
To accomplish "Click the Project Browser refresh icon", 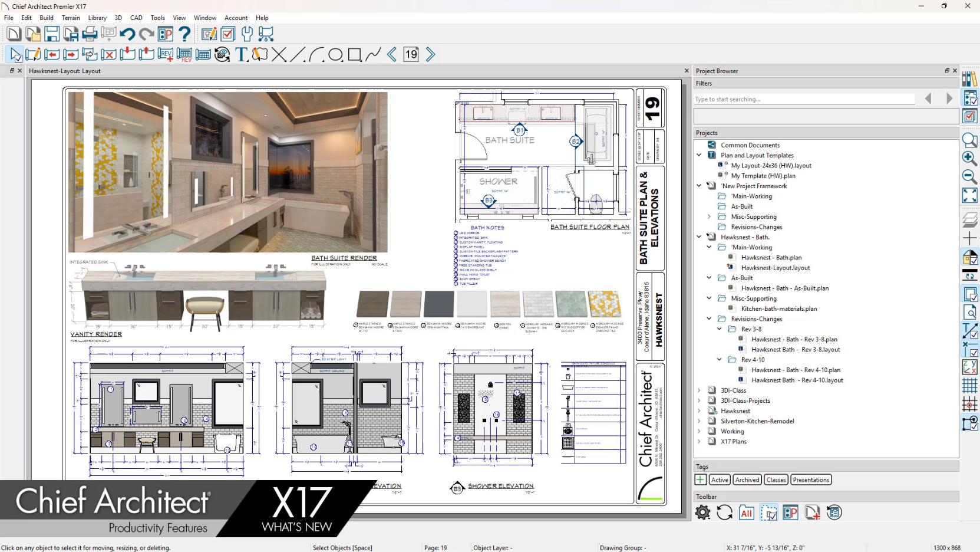I will [724, 512].
